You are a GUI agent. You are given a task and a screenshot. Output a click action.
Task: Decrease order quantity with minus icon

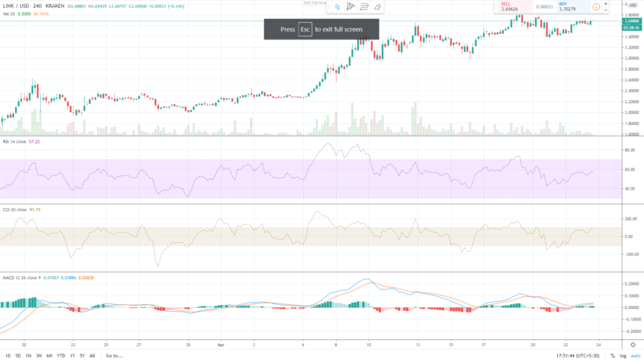point(606,11)
